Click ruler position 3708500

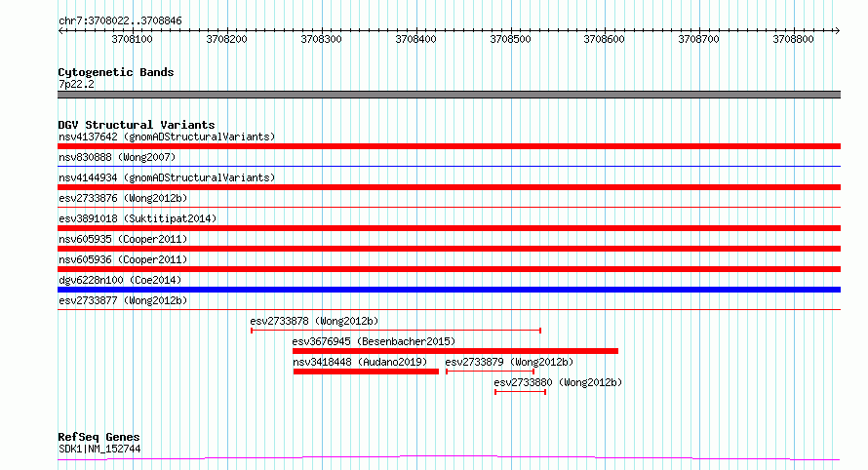point(510,39)
